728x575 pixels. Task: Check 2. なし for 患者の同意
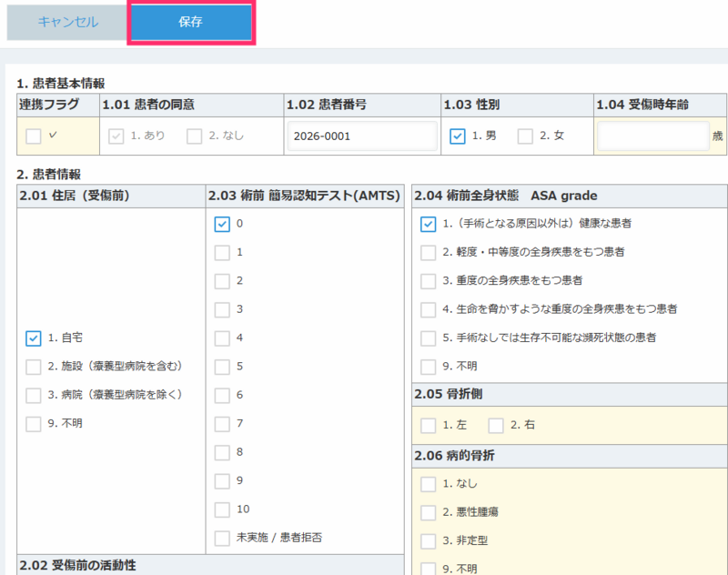[x=194, y=136]
